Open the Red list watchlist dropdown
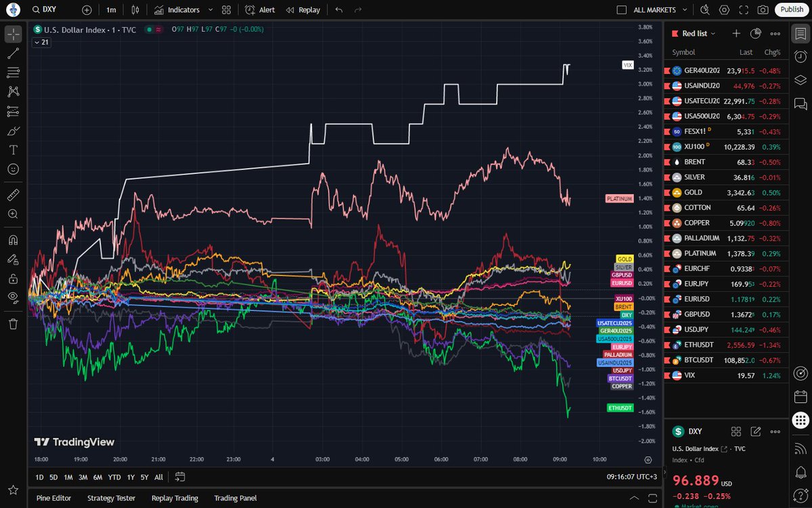 (x=699, y=33)
